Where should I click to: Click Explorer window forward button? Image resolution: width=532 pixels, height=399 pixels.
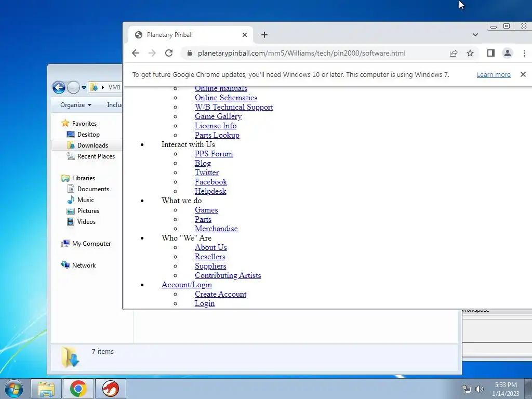pyautogui.click(x=73, y=87)
